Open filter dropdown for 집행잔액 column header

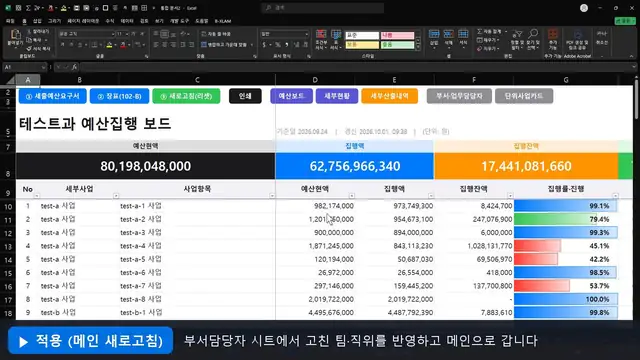point(510,196)
